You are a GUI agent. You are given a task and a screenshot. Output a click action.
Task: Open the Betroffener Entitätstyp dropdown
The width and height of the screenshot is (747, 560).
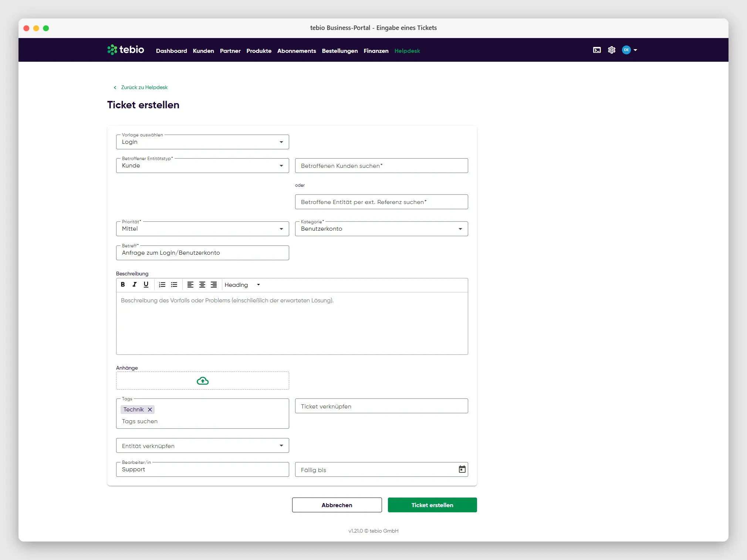click(x=203, y=166)
